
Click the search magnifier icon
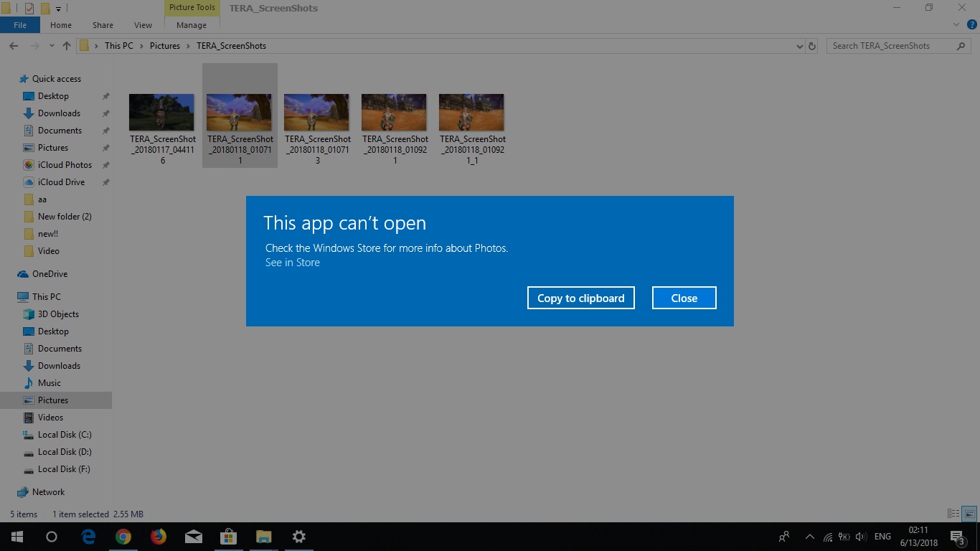coord(961,46)
